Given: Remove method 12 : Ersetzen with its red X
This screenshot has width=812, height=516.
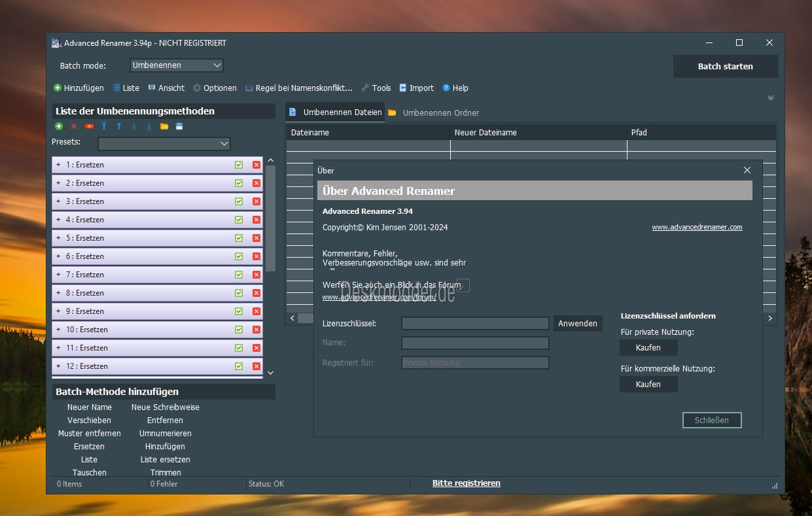Looking at the screenshot, I should [x=256, y=366].
